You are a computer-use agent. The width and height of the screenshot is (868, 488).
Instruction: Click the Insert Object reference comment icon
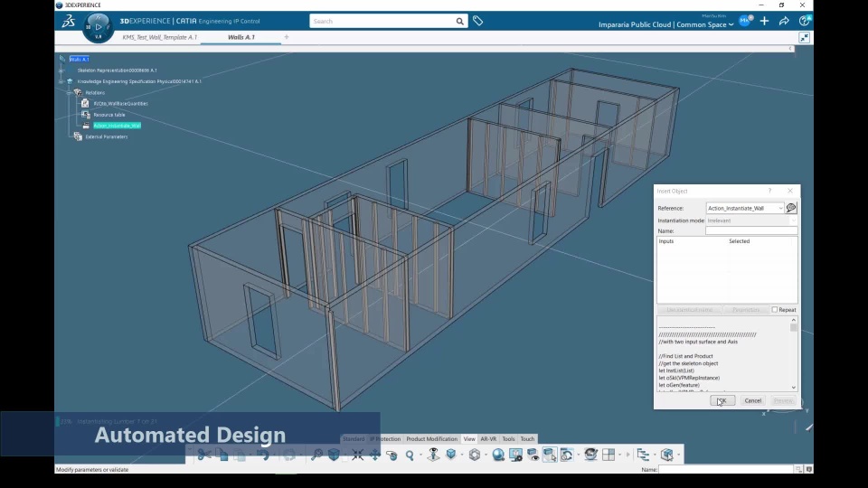791,208
